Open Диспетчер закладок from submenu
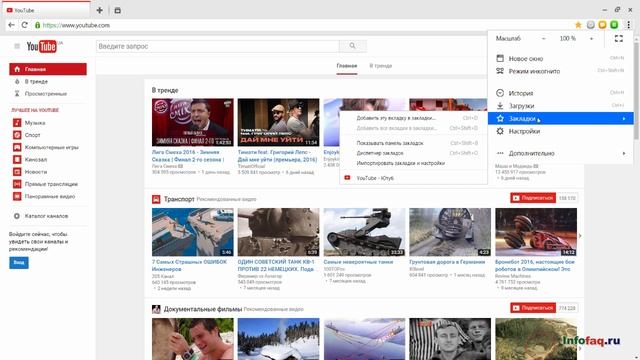 coord(413,153)
